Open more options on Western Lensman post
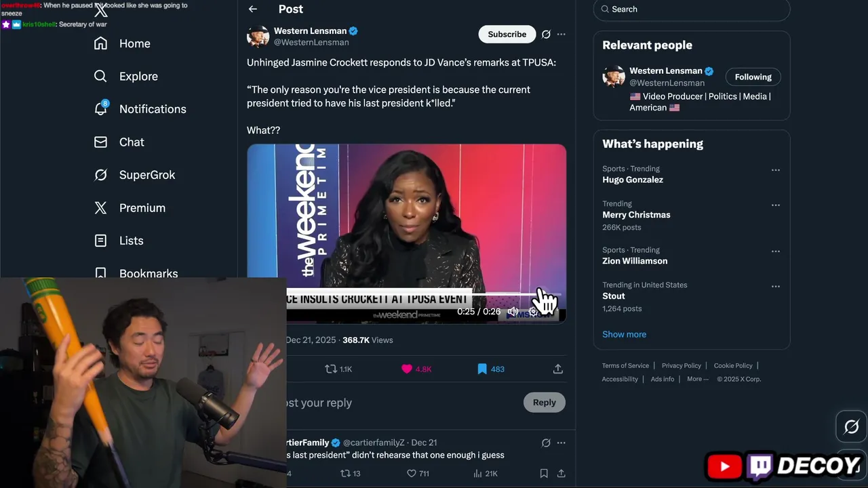868x488 pixels. [561, 34]
